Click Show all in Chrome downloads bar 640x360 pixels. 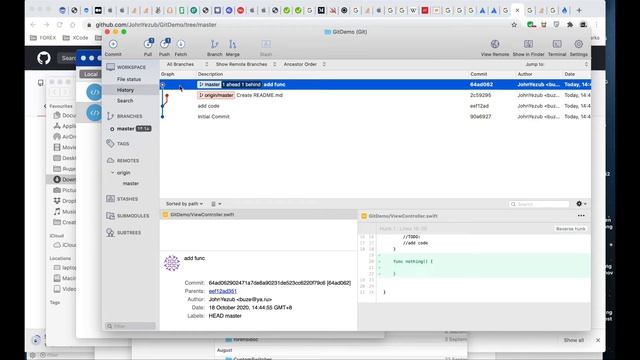pyautogui.click(x=573, y=340)
